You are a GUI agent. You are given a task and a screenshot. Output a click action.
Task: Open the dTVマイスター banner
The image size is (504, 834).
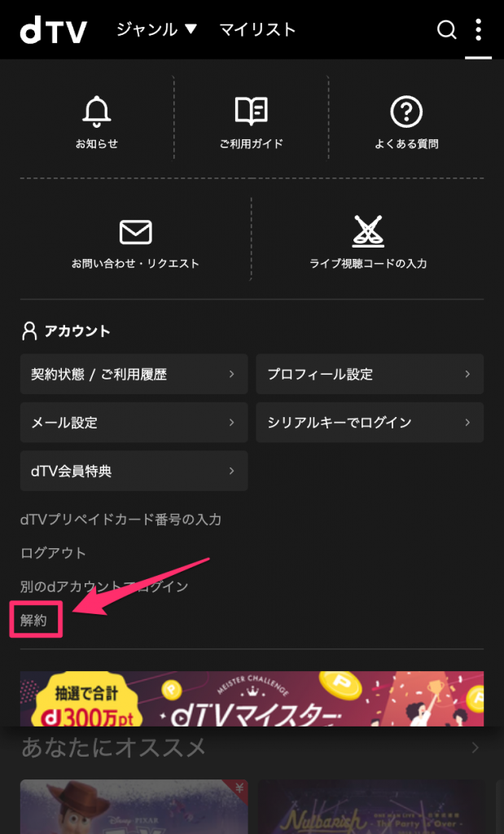[x=252, y=699]
